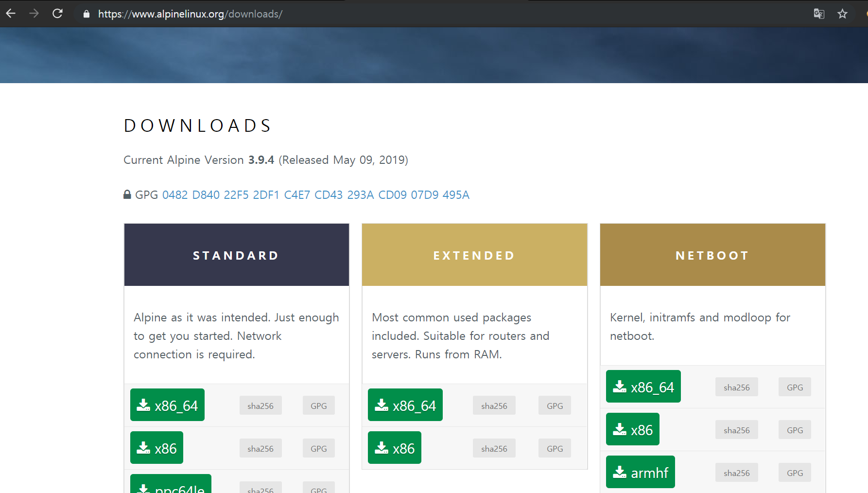Screen dimensions: 868x493
Task: Open GPG signature for Extended x86_64
Action: [x=555, y=405]
